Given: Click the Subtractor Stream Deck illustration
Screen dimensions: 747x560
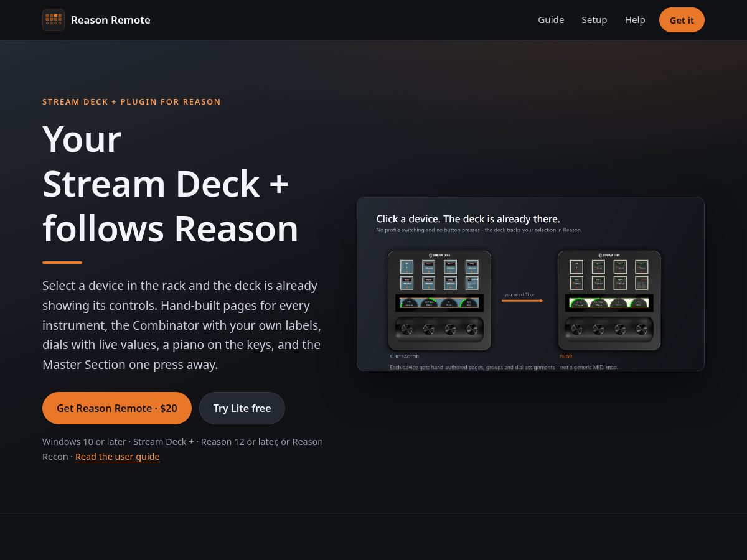Looking at the screenshot, I should tap(439, 301).
